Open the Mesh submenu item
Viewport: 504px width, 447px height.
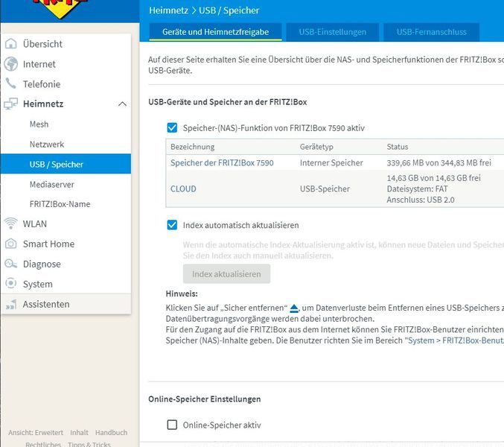(39, 124)
